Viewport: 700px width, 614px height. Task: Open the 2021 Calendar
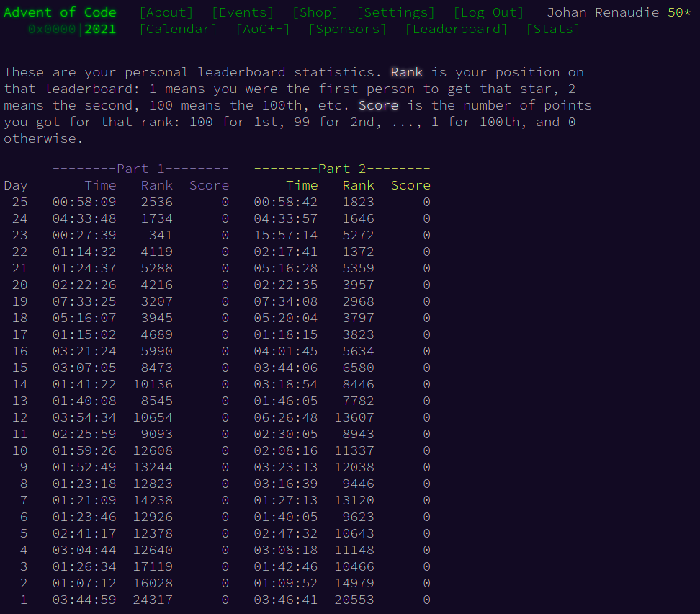tap(178, 29)
